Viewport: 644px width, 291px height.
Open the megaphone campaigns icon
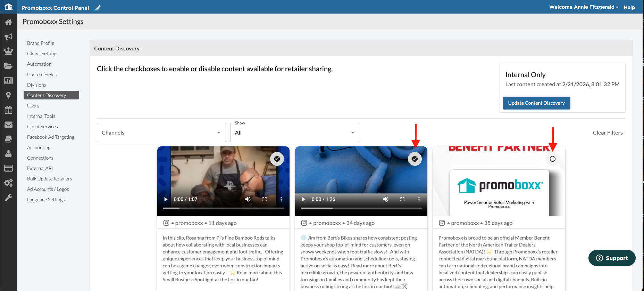[x=8, y=37]
